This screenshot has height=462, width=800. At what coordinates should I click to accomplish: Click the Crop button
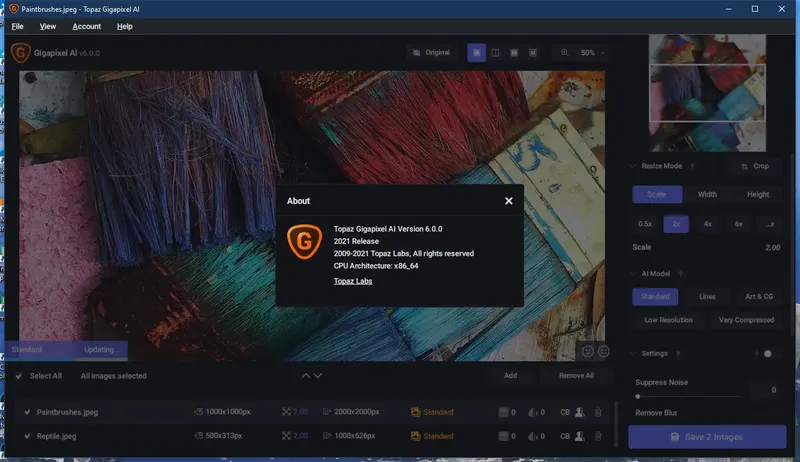(x=756, y=166)
